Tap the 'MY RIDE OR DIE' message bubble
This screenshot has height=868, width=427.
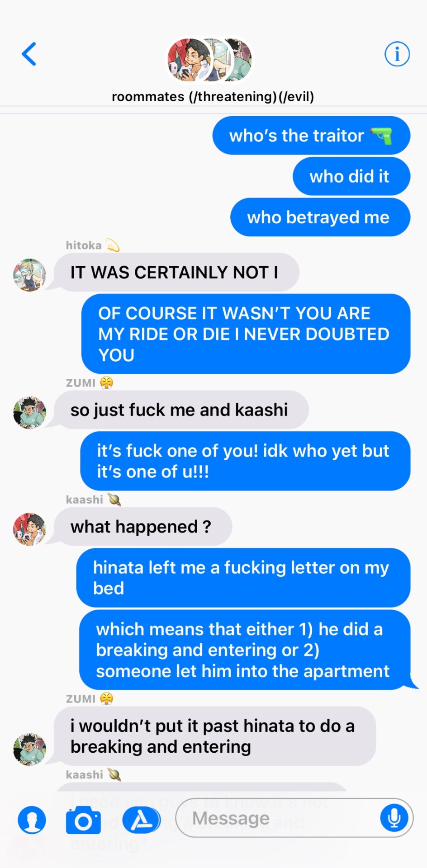(x=246, y=334)
